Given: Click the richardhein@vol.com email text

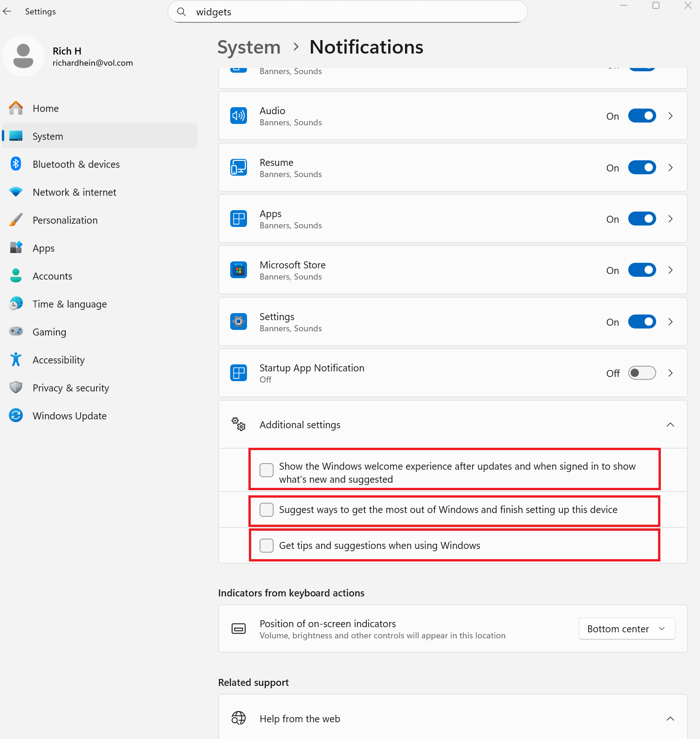Looking at the screenshot, I should point(93,63).
